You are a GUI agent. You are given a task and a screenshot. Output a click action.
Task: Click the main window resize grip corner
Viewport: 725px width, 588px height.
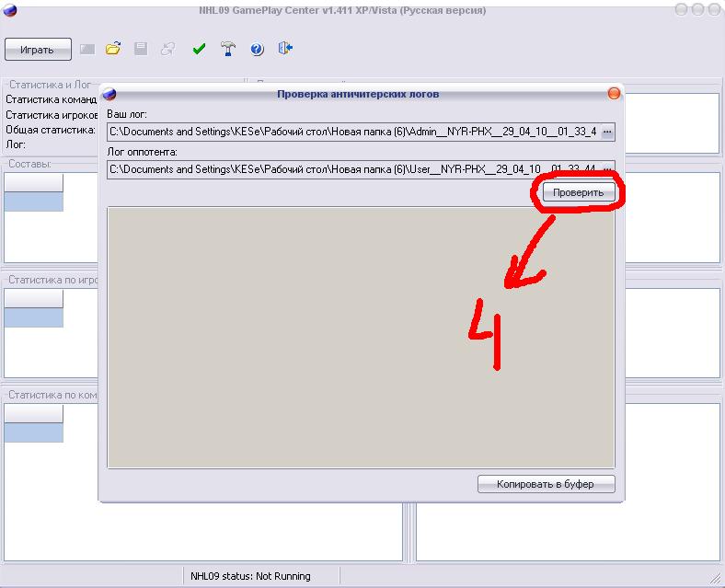click(716, 579)
